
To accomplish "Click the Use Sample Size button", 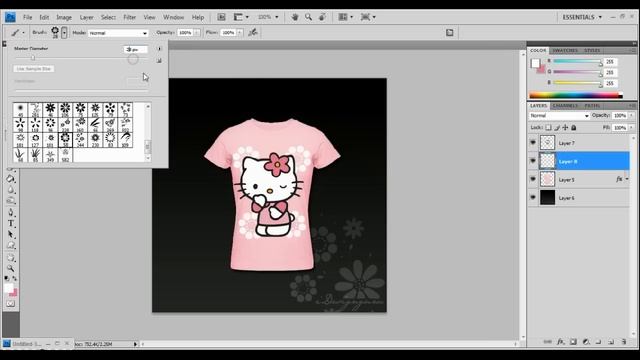I will tap(34, 69).
